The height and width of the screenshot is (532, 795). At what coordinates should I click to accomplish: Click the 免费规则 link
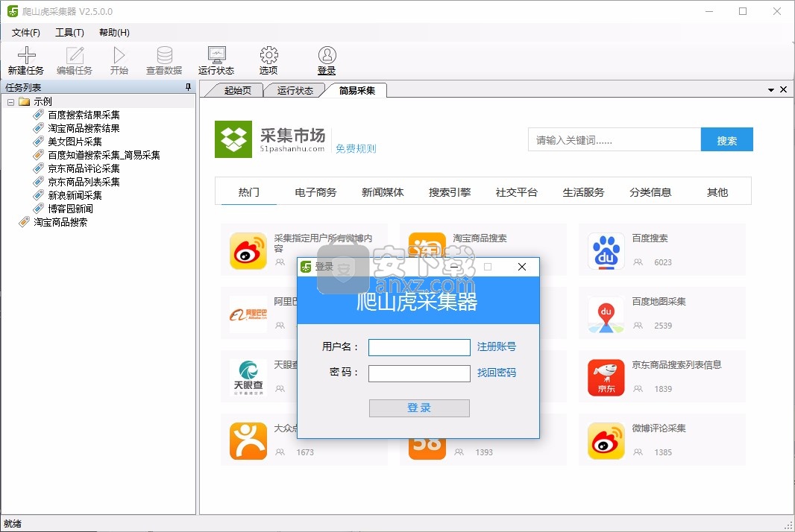(356, 148)
